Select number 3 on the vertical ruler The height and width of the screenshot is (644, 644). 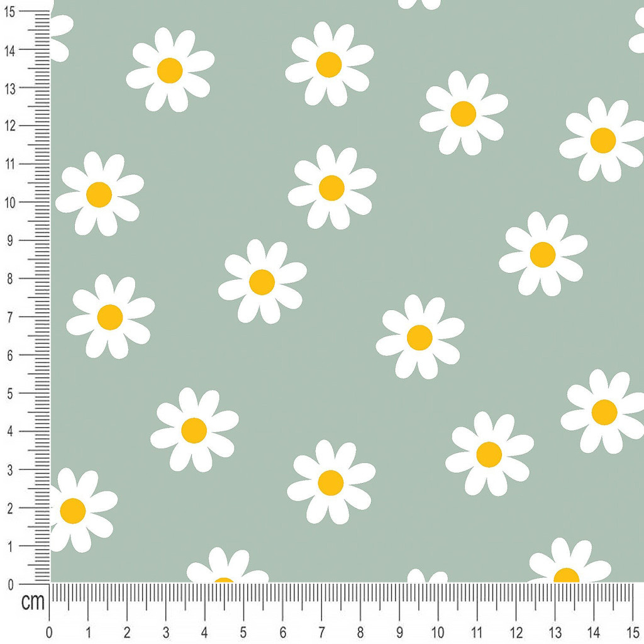tap(10, 470)
